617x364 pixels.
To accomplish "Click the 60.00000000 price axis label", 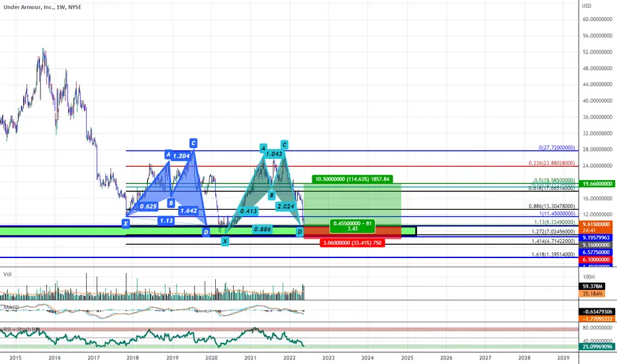I will pos(597,19).
